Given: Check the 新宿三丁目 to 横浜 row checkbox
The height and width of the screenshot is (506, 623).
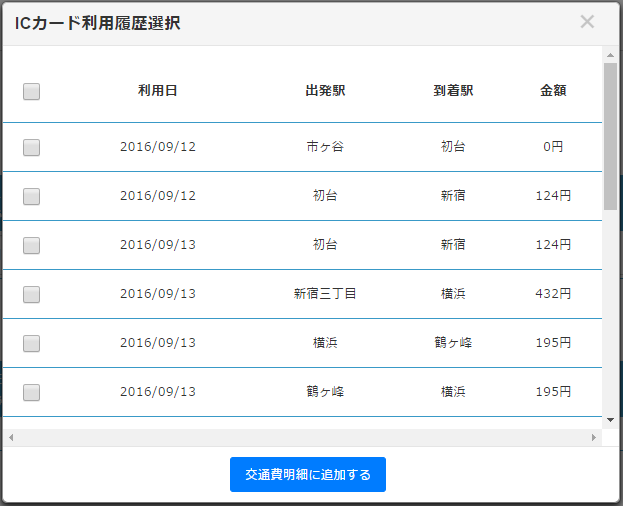Looking at the screenshot, I should pos(31,294).
